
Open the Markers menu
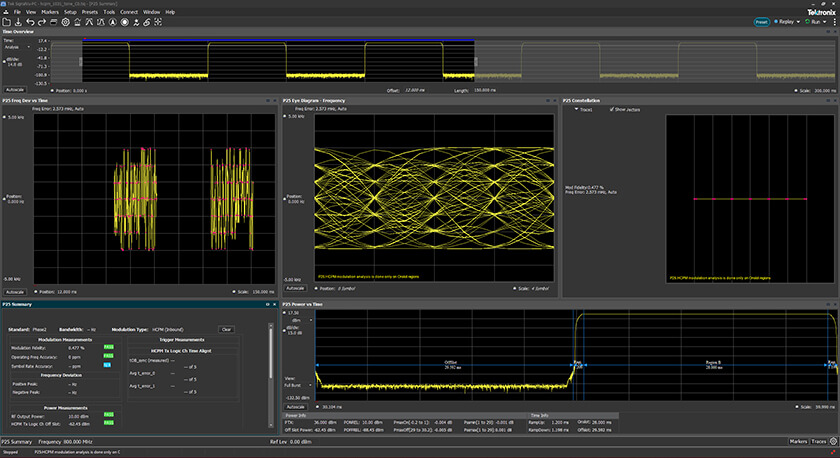[48, 12]
